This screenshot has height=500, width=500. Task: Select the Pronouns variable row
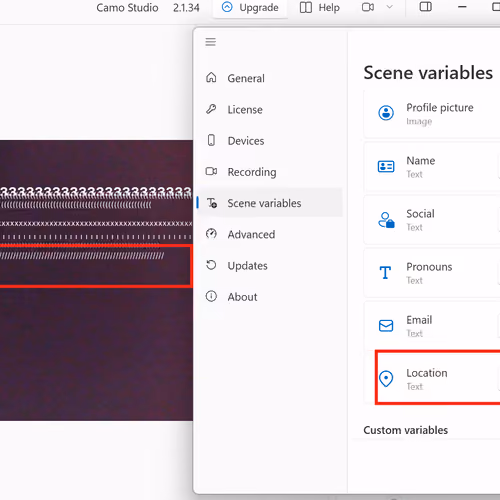(x=432, y=273)
